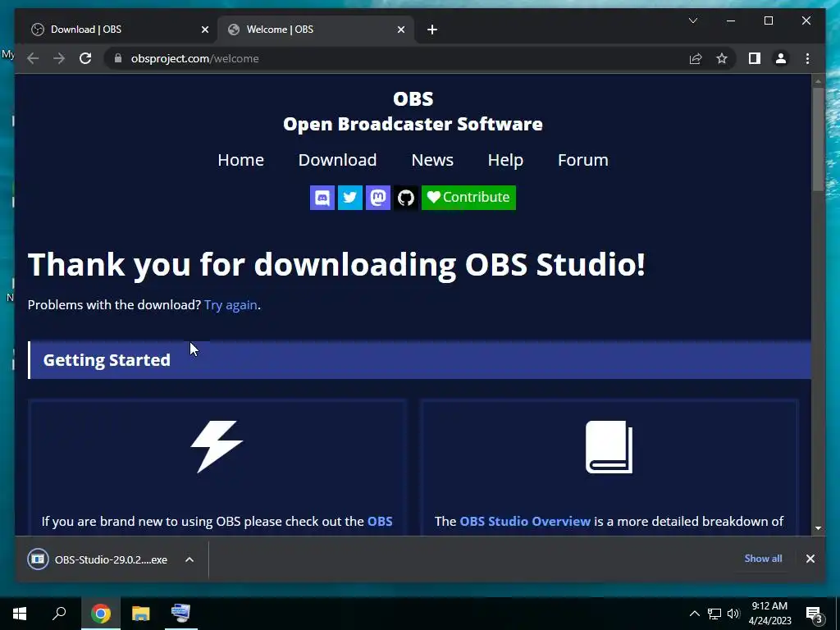Go back with browser back arrow
Viewport: 840px width, 630px height.
tap(33, 58)
